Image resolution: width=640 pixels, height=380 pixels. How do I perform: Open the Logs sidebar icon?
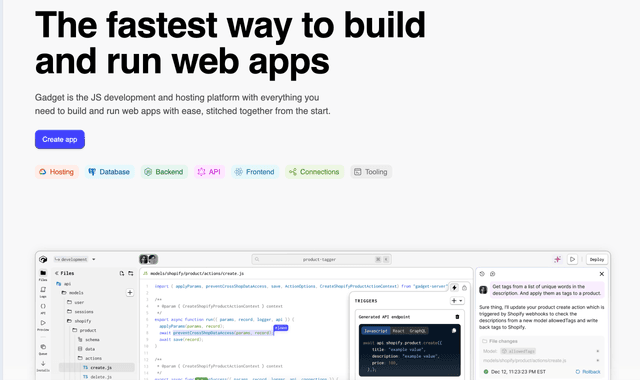point(43,291)
